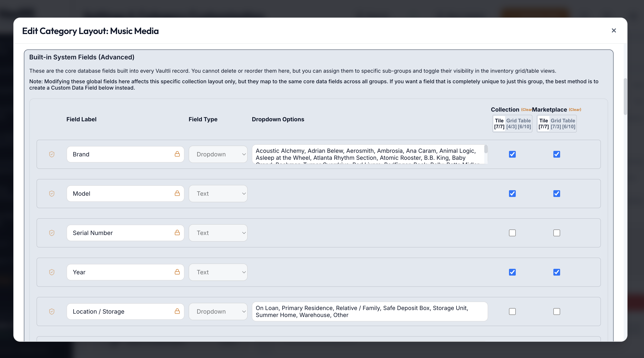This screenshot has height=358, width=644.
Task: Enable Serial Number Marketplace checkbox
Action: click(557, 233)
